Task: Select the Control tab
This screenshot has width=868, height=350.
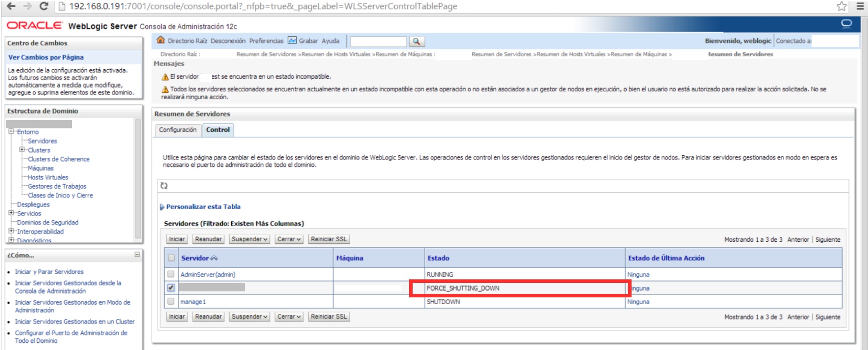Action: (x=218, y=130)
